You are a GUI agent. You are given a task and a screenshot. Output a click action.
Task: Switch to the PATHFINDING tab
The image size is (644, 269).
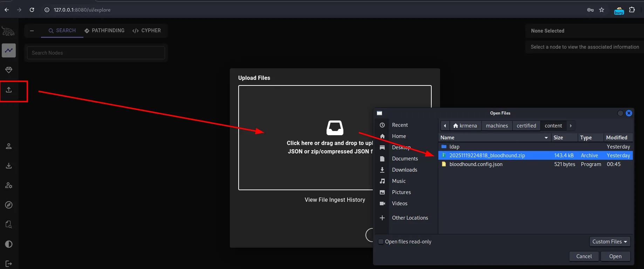tap(104, 30)
